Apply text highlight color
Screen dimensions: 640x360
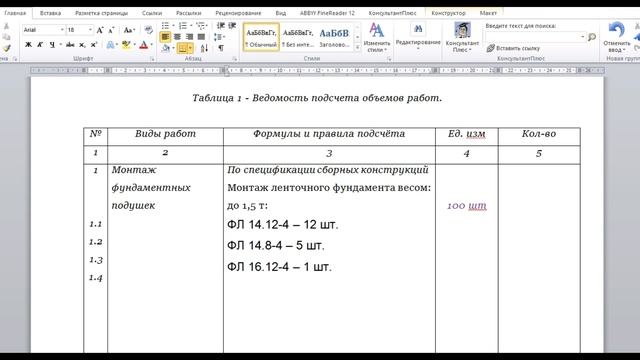coord(126,44)
